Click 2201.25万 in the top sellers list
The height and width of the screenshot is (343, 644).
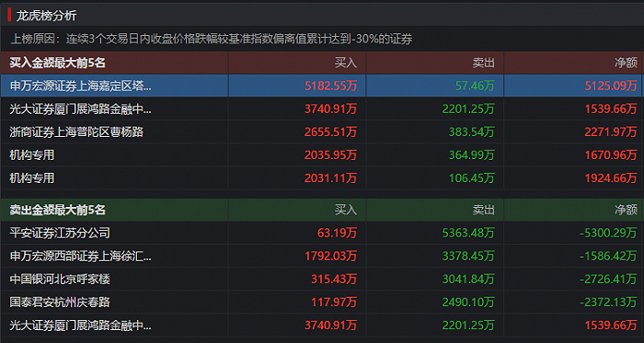468,326
